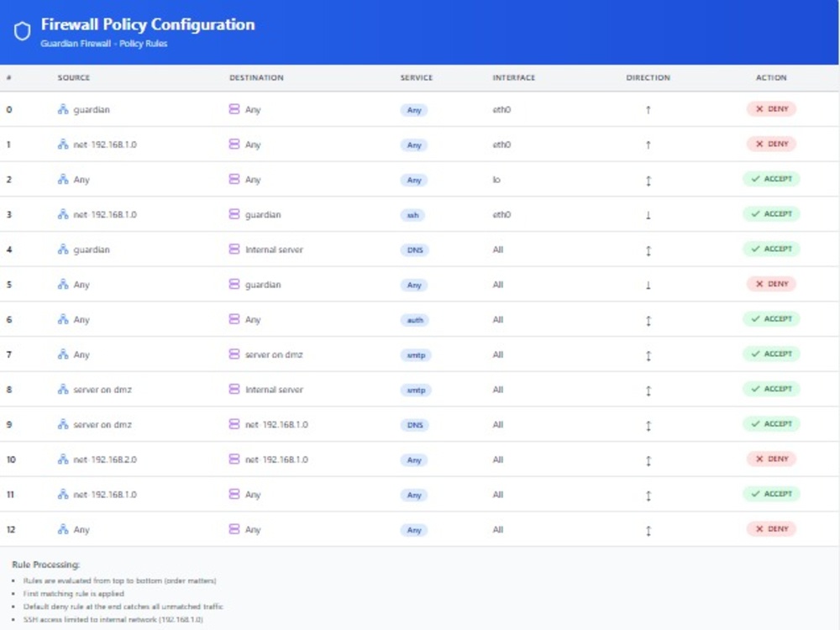This screenshot has width=840, height=630.
Task: Click source 'guardian' in rule 0
Action: pyautogui.click(x=92, y=109)
